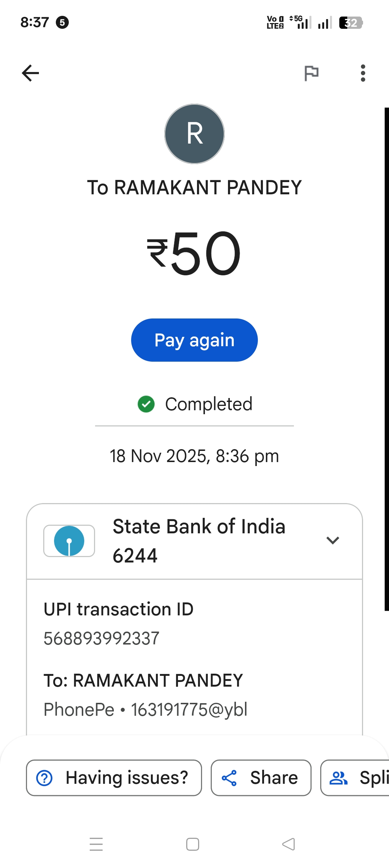Image resolution: width=389 pixels, height=868 pixels.
Task: Tap the share icon
Action: [x=229, y=778]
